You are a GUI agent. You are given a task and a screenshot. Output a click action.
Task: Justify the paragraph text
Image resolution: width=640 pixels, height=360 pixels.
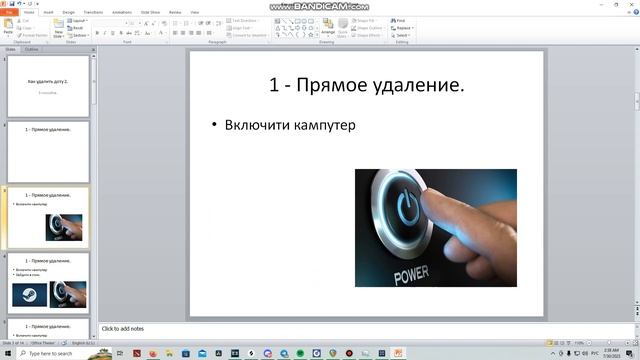point(198,33)
